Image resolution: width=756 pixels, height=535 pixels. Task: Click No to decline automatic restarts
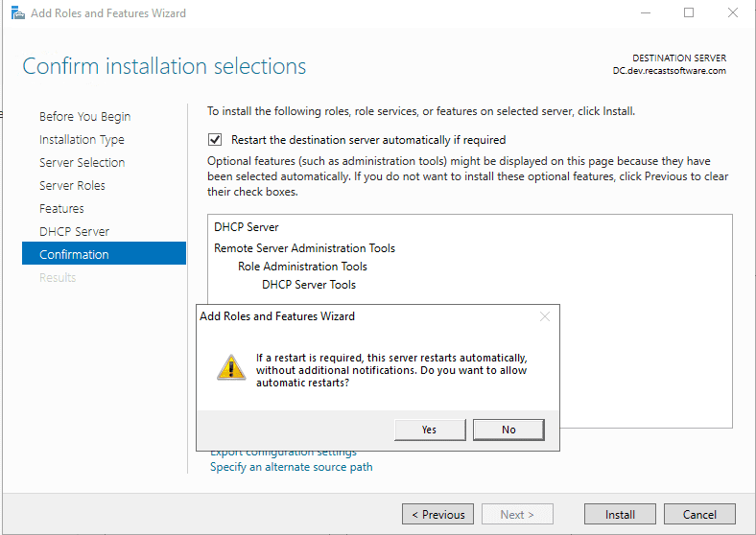(x=508, y=430)
